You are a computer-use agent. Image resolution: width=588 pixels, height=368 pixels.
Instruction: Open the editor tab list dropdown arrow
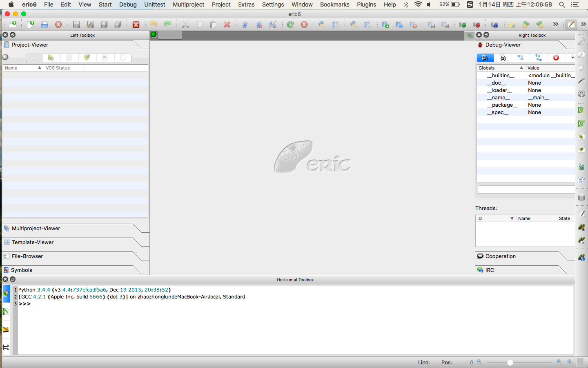point(470,36)
